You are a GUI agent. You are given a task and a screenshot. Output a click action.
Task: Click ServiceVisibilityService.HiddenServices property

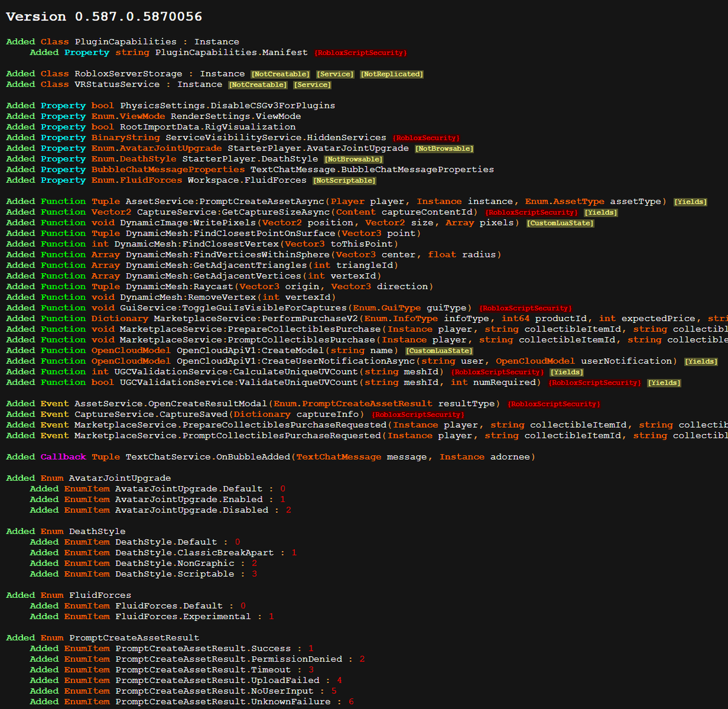276,138
